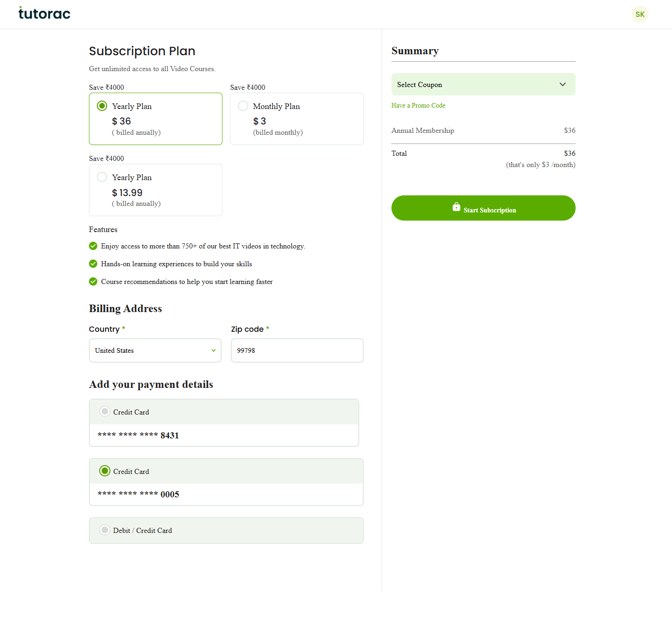
Task: Click the Zip code input field
Action: [297, 350]
